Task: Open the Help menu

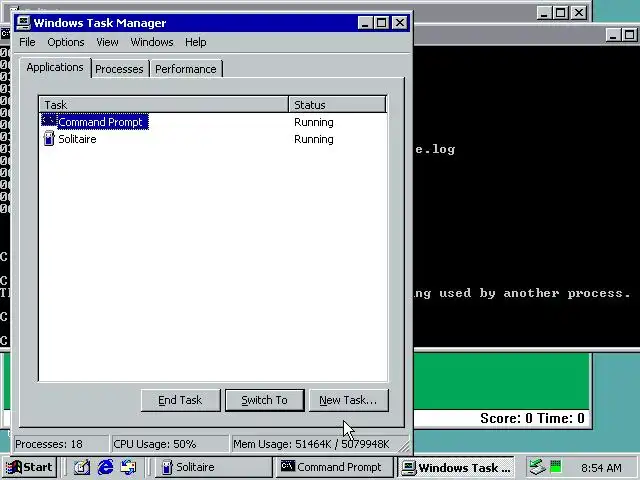Action: coord(196,42)
